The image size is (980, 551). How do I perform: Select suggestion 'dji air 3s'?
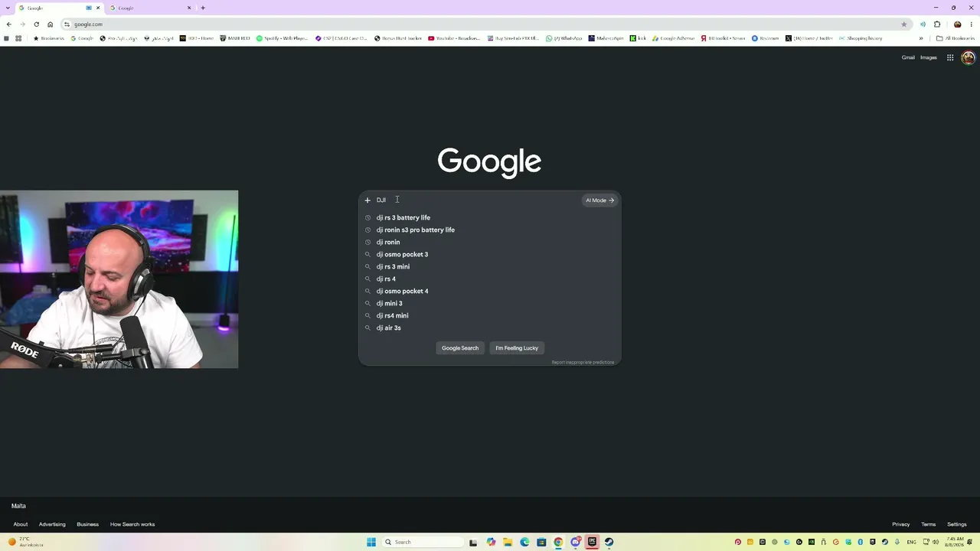click(490, 328)
